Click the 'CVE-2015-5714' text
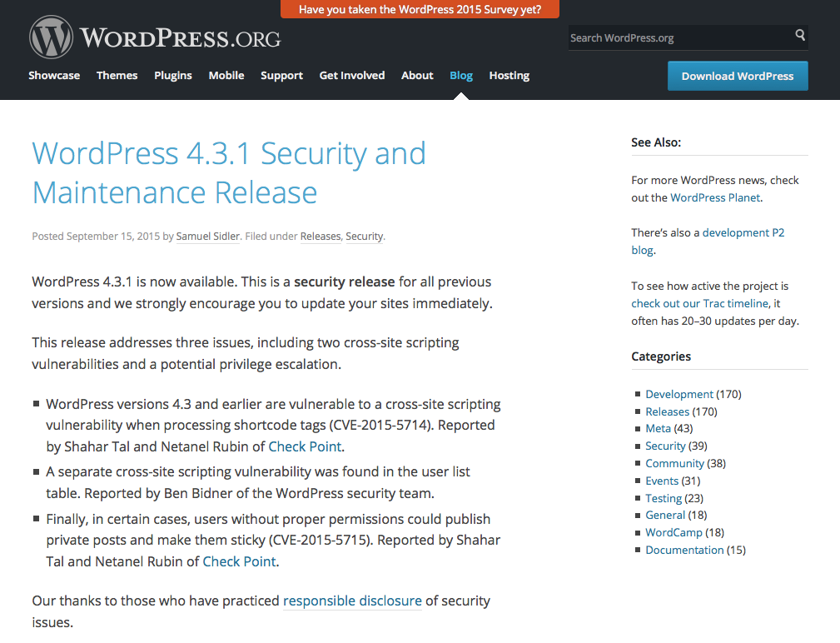 pos(380,426)
